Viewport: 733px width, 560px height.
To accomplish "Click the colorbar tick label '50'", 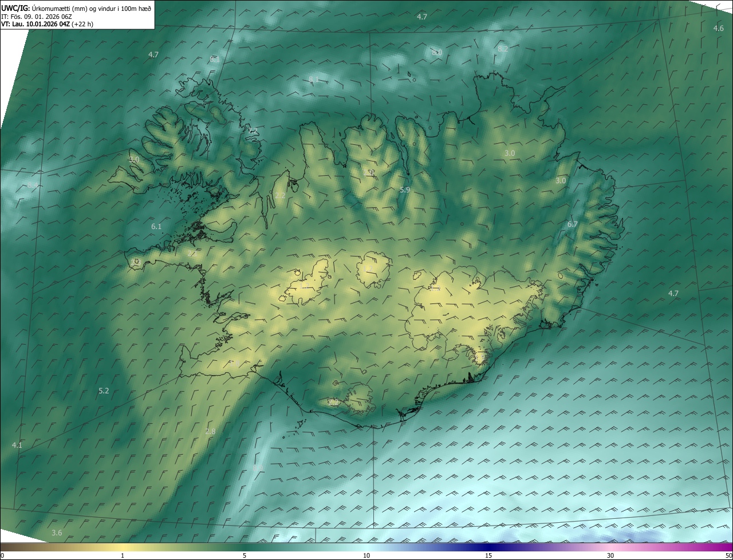I will tap(728, 556).
